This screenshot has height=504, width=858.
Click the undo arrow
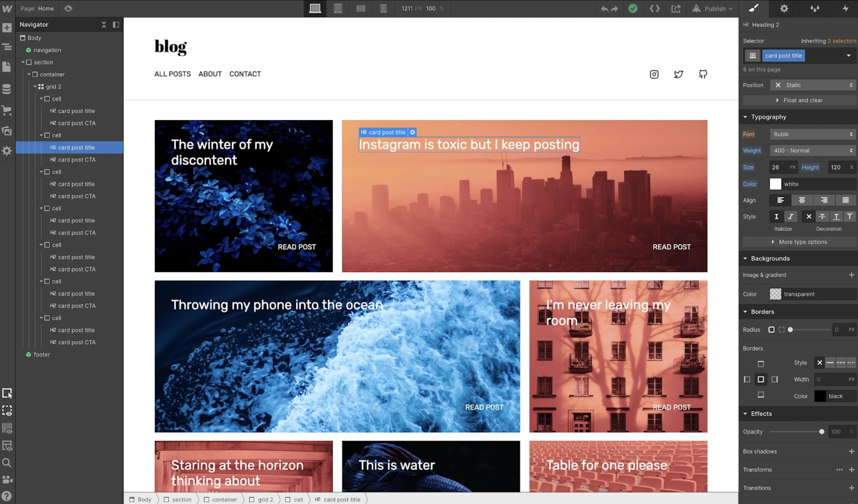coord(604,8)
